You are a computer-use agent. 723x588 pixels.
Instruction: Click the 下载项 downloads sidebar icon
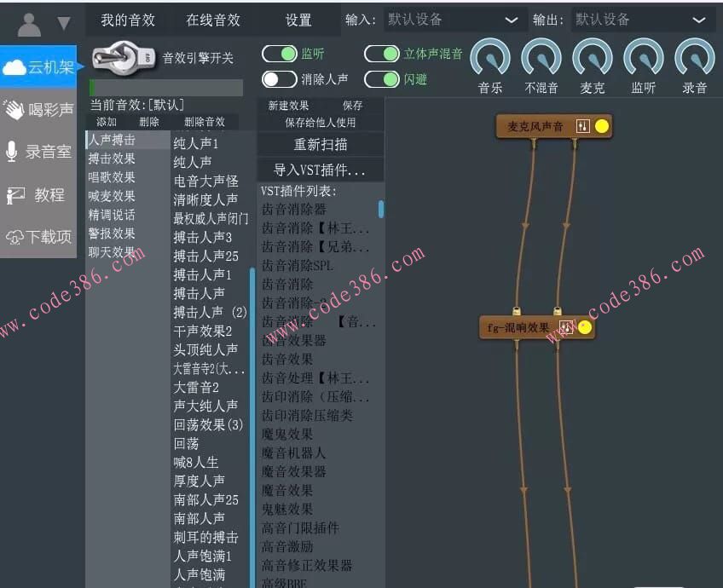[38, 237]
